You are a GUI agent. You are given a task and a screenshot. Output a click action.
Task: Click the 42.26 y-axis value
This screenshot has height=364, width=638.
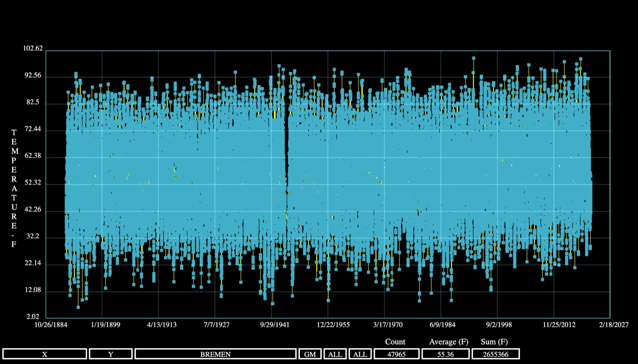point(33,209)
